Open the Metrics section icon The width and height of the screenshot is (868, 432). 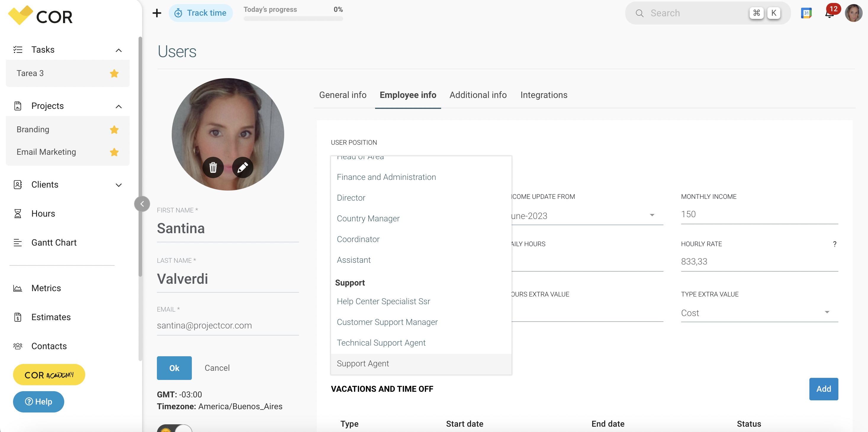(x=17, y=288)
